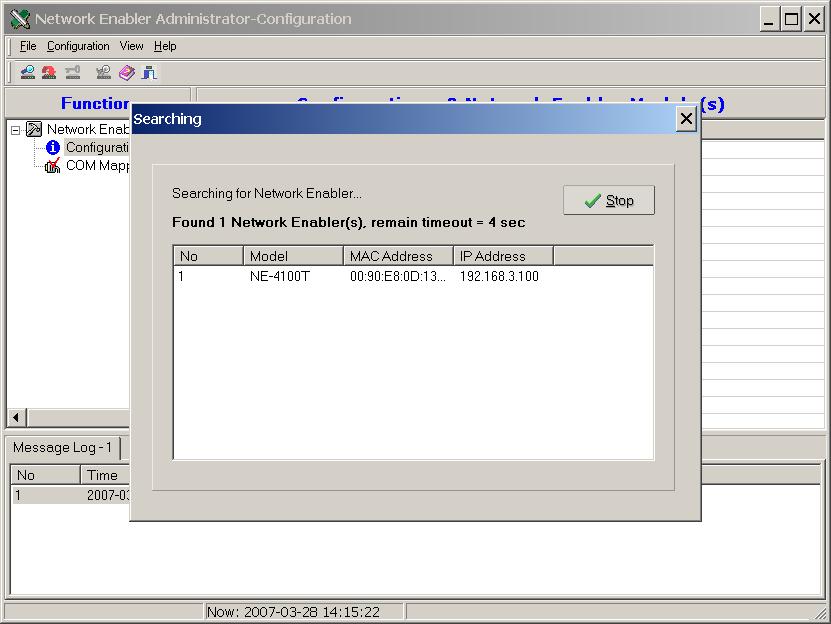Close the Network Enabler Administrator main window
The height and width of the screenshot is (624, 831).
[x=814, y=20]
